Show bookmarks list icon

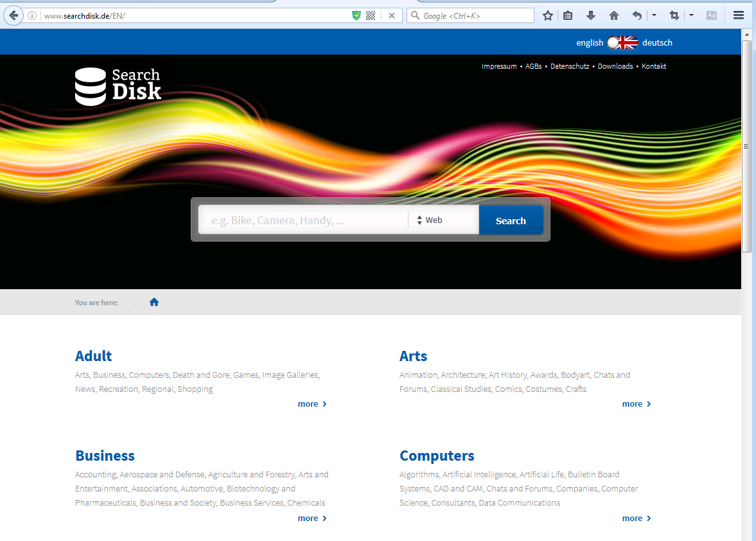click(568, 15)
